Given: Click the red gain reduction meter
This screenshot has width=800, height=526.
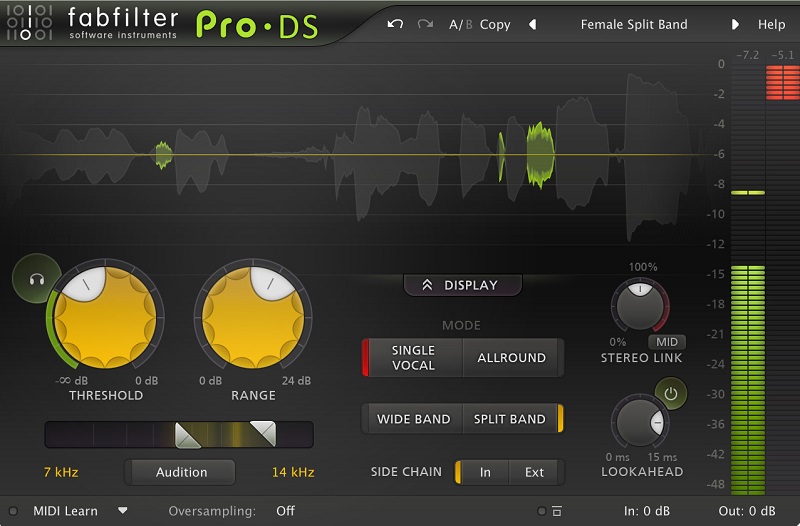Looking at the screenshot, I should [x=783, y=82].
